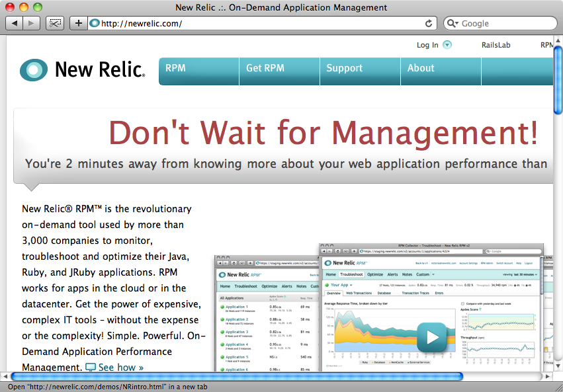The width and height of the screenshot is (563, 392).
Task: Add bookmark with the plus button
Action: [79, 23]
